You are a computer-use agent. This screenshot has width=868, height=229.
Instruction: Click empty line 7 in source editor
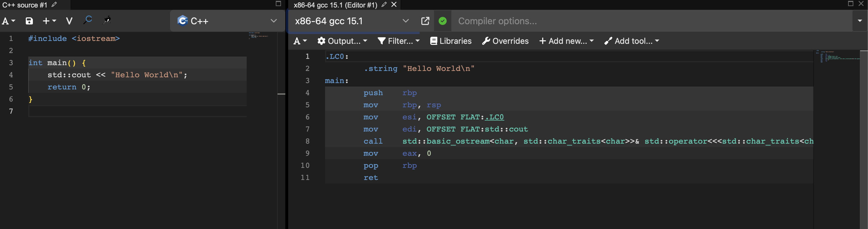(x=137, y=111)
